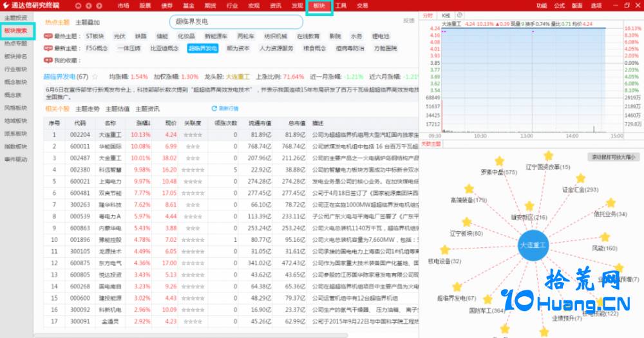Open the 市场 menu
Screen dimensions: 644x338
click(x=123, y=6)
